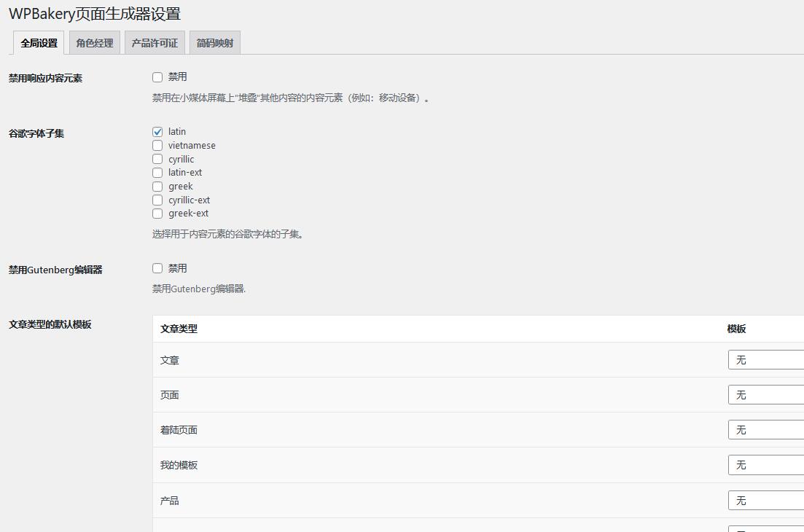
Task: Enable 禁用响应内容元素 checkbox
Action: click(157, 77)
